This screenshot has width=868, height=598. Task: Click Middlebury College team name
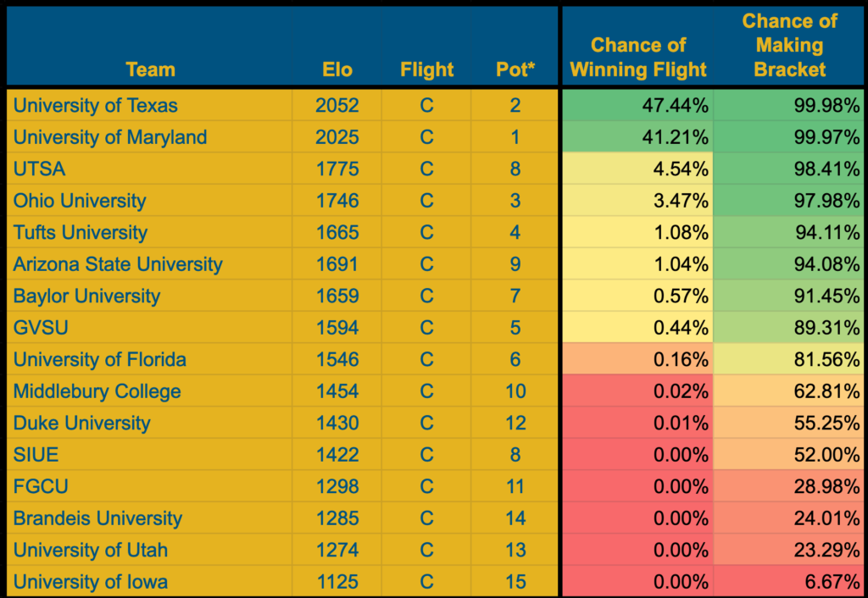tap(97, 391)
